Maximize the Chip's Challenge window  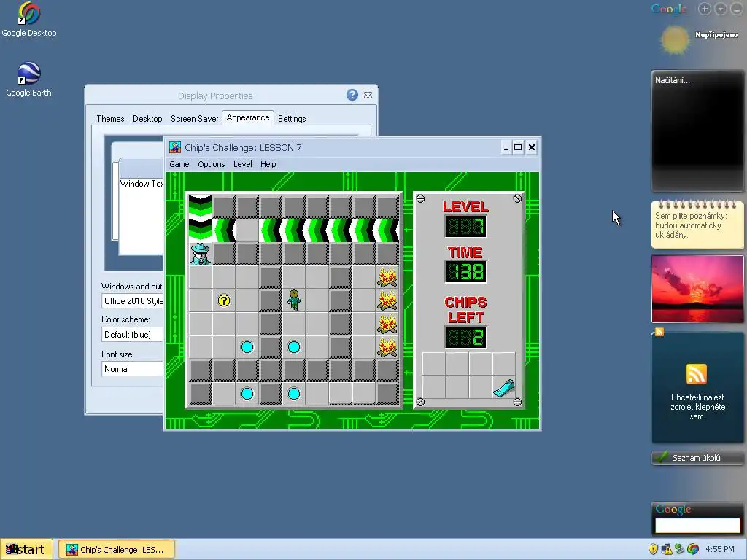[x=518, y=147]
